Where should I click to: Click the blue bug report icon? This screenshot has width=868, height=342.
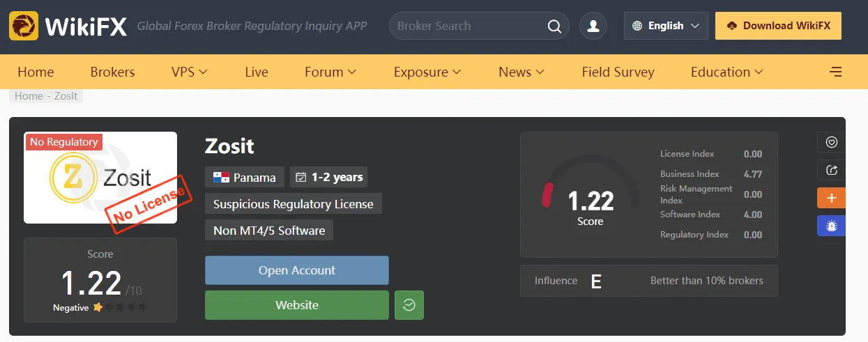click(831, 226)
